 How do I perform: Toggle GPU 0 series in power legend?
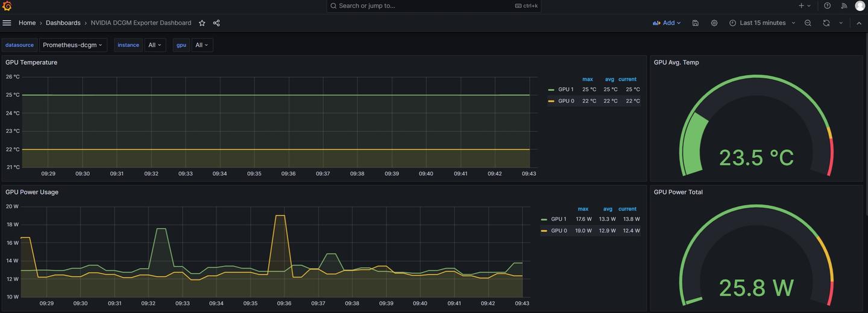coord(554,231)
